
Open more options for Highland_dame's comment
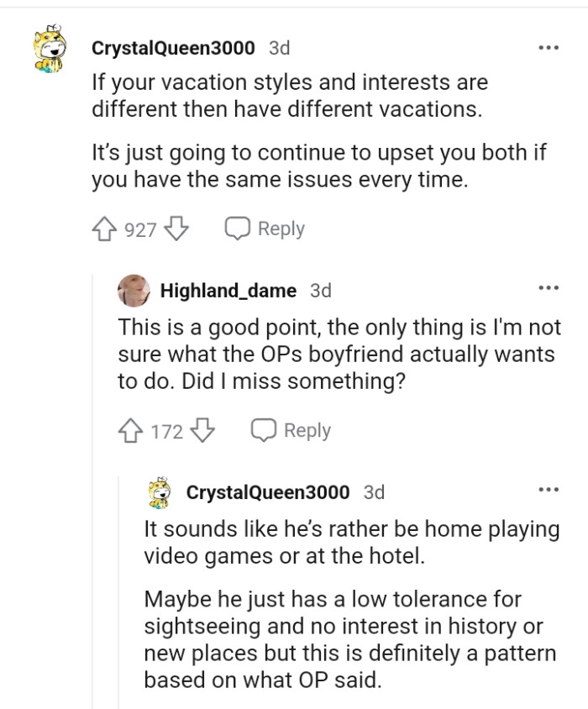(549, 289)
